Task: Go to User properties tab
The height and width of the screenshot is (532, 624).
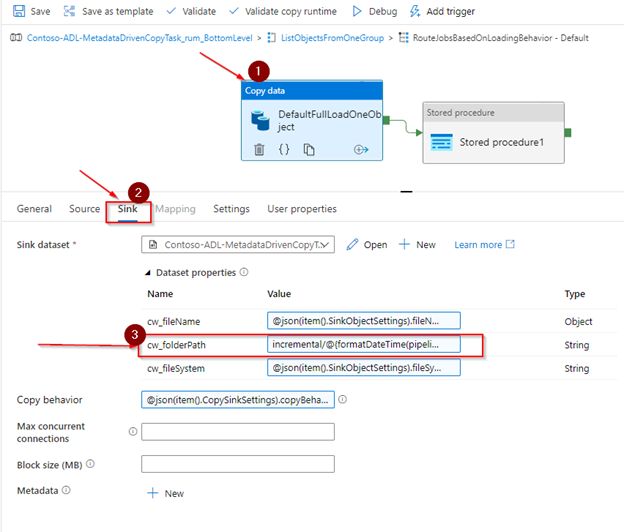Action: [302, 209]
